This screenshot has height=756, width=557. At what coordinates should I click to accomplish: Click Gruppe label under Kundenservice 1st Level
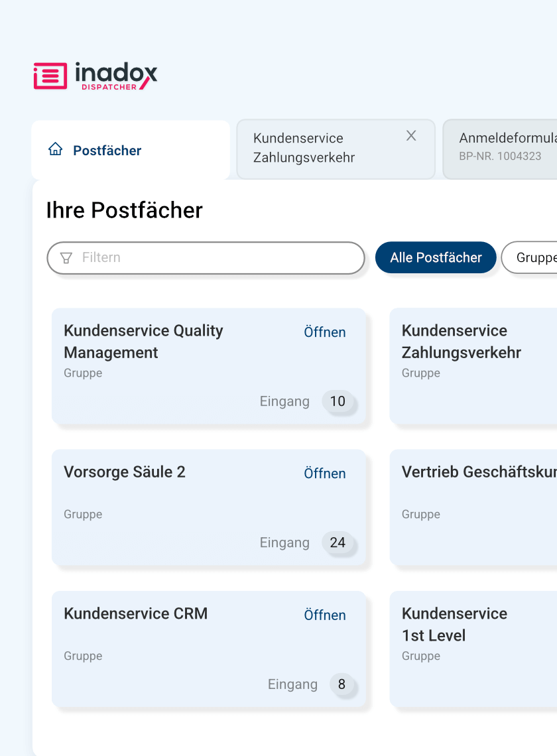click(421, 657)
